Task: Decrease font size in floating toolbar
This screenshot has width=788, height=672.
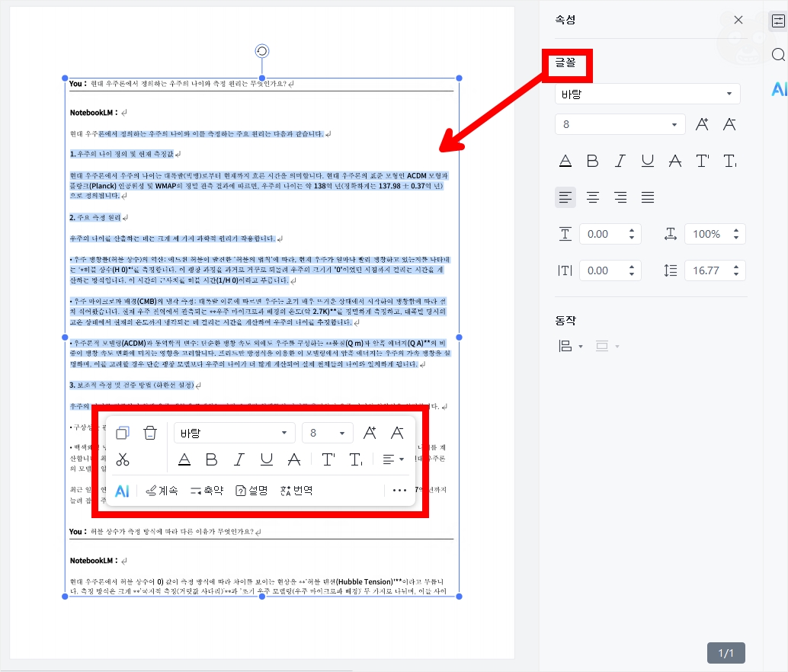Action: pyautogui.click(x=397, y=433)
